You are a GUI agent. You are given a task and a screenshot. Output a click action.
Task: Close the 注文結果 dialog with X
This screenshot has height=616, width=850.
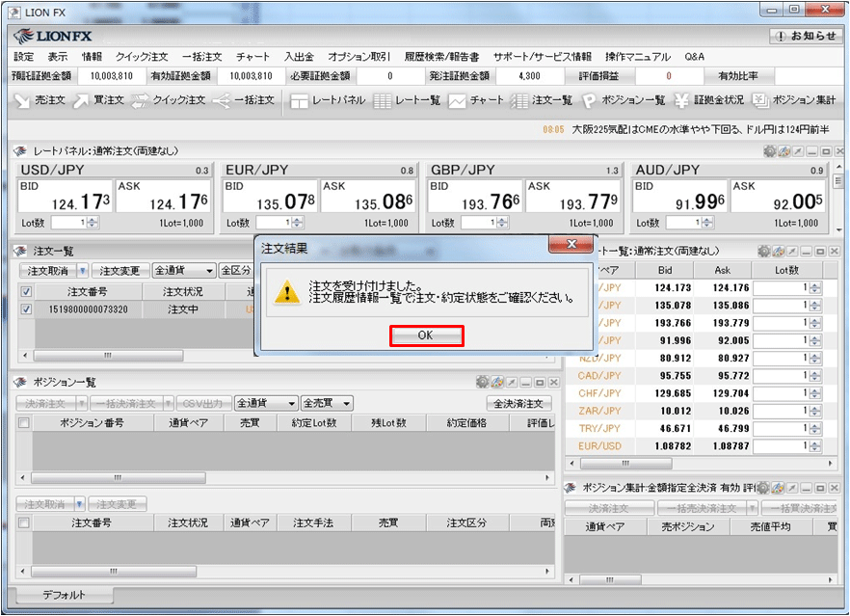[x=571, y=244]
